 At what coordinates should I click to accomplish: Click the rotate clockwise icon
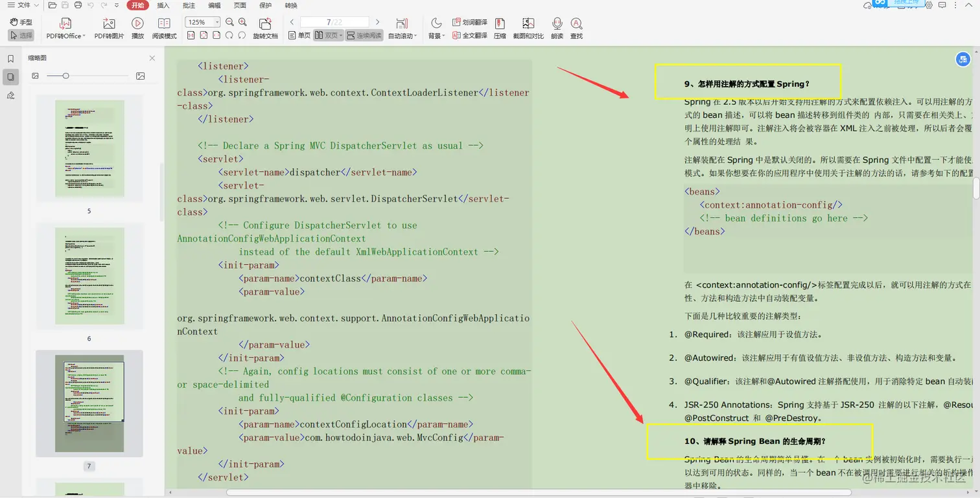[242, 36]
